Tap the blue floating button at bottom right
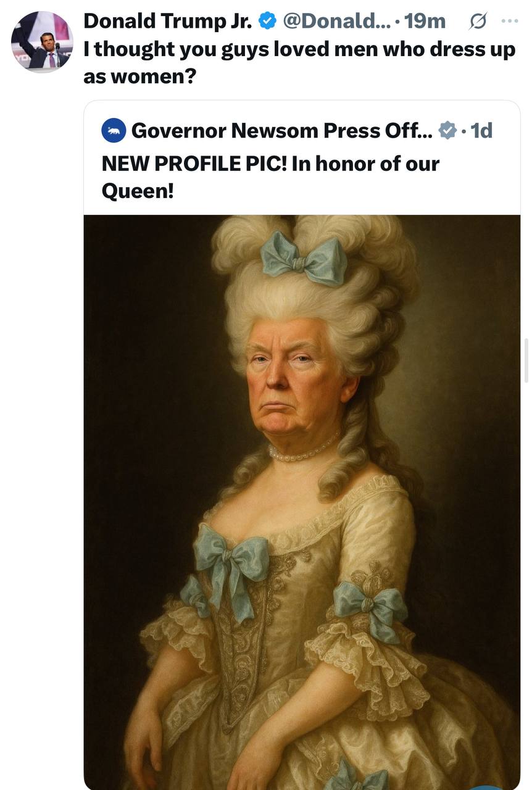This screenshot has width=532, height=790. pyautogui.click(x=492, y=787)
